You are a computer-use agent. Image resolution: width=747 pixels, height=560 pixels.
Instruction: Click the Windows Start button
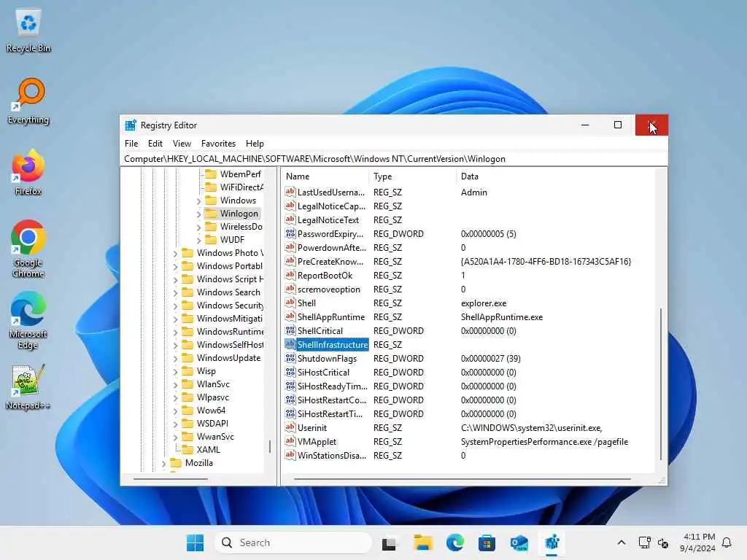point(195,542)
